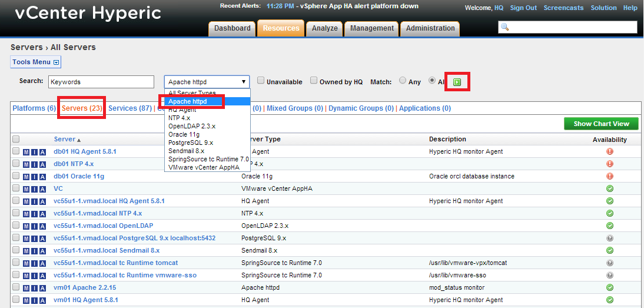Click the Apache httpd server type combo box
The height and width of the screenshot is (308, 644).
(207, 82)
